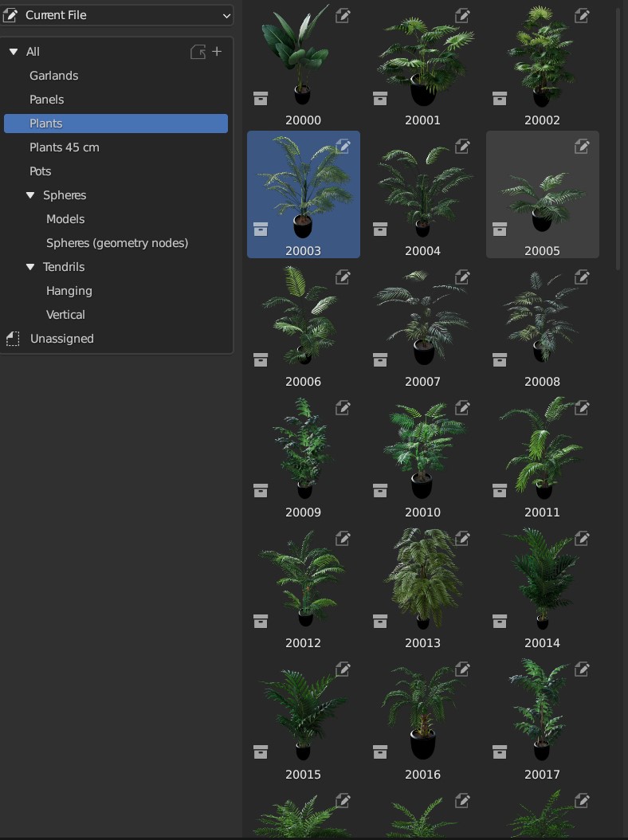The height and width of the screenshot is (840, 628).
Task: Click the archive storage icon on asset 20003
Action: [x=261, y=230]
